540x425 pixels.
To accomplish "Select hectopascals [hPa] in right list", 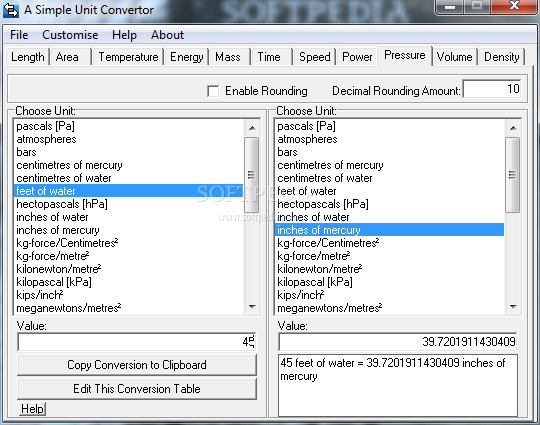I will pos(390,204).
